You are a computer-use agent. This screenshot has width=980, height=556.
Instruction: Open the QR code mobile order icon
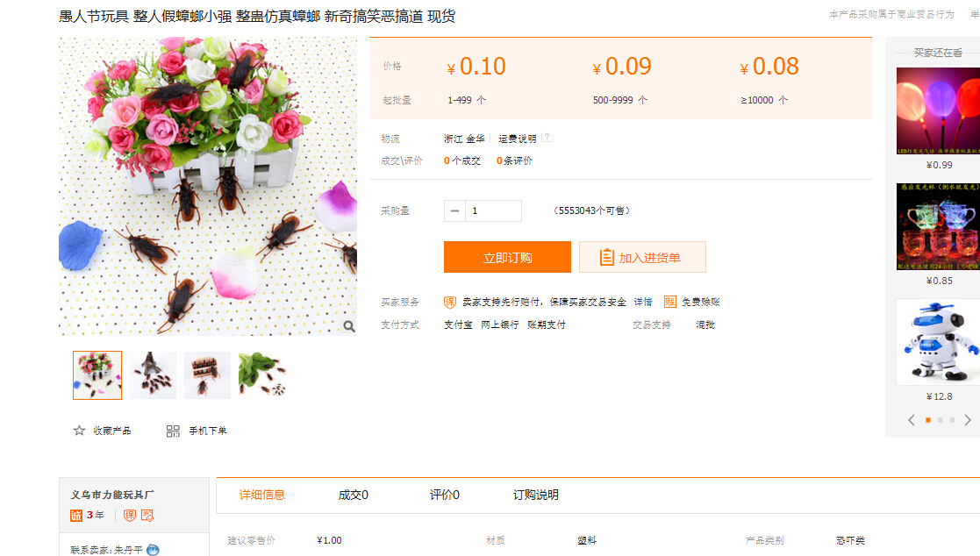pyautogui.click(x=173, y=431)
